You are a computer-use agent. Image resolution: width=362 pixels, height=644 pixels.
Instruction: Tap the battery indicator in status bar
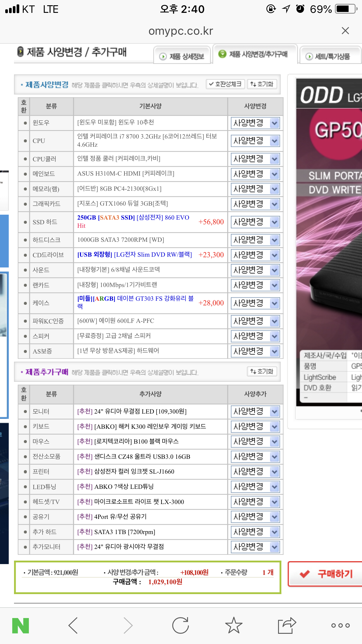[346, 9]
